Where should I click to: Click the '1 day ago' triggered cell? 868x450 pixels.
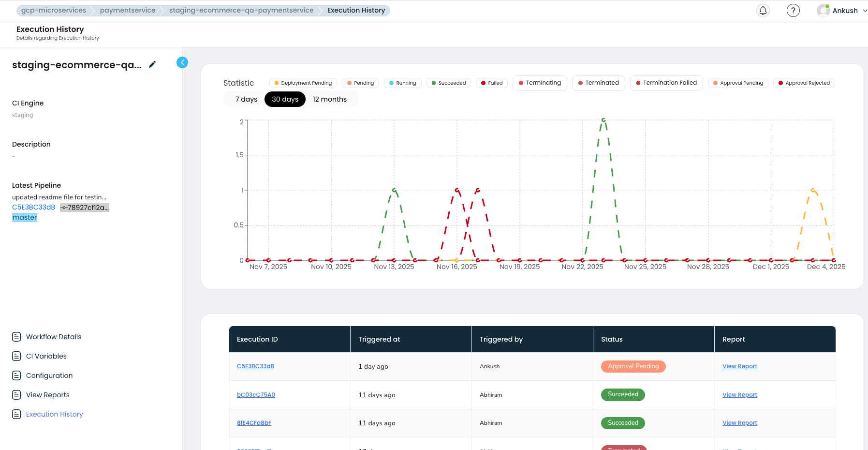373,366
